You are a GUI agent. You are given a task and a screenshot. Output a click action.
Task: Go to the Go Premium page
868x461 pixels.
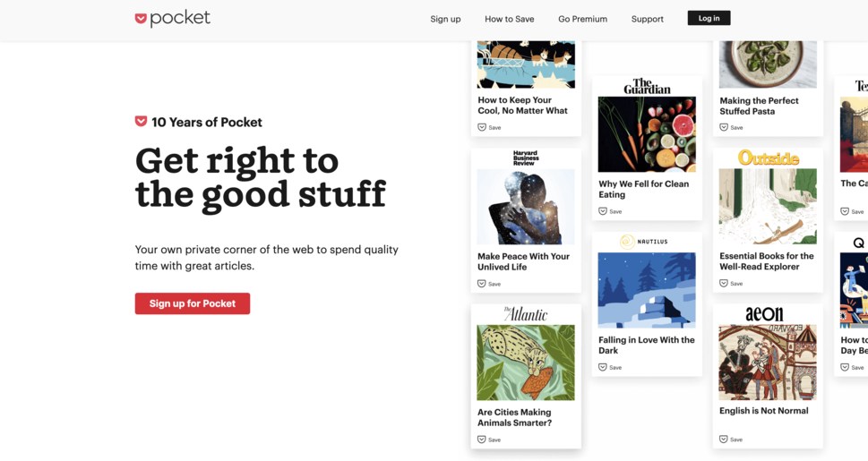(582, 19)
